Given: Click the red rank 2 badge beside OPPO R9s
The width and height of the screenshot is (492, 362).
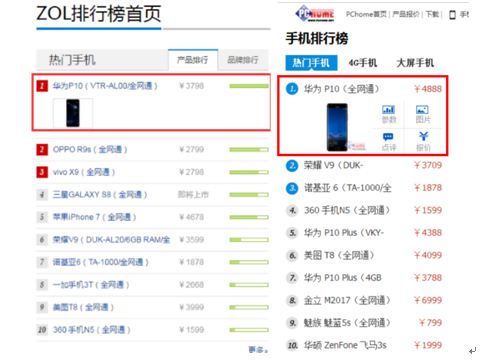Looking at the screenshot, I should pos(42,149).
